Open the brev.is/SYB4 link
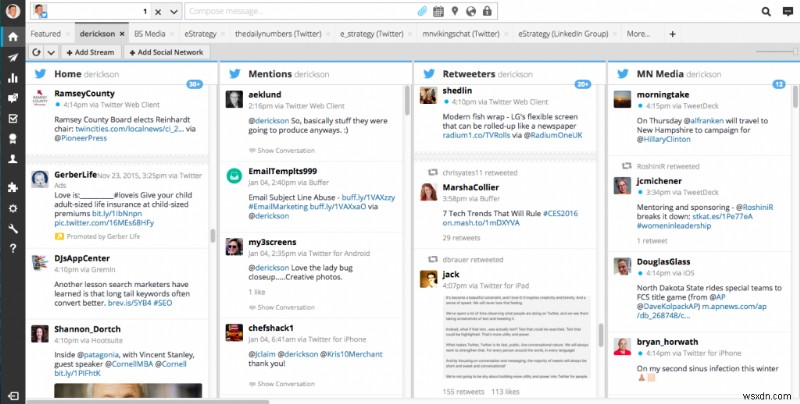The image size is (800, 404). [x=129, y=303]
